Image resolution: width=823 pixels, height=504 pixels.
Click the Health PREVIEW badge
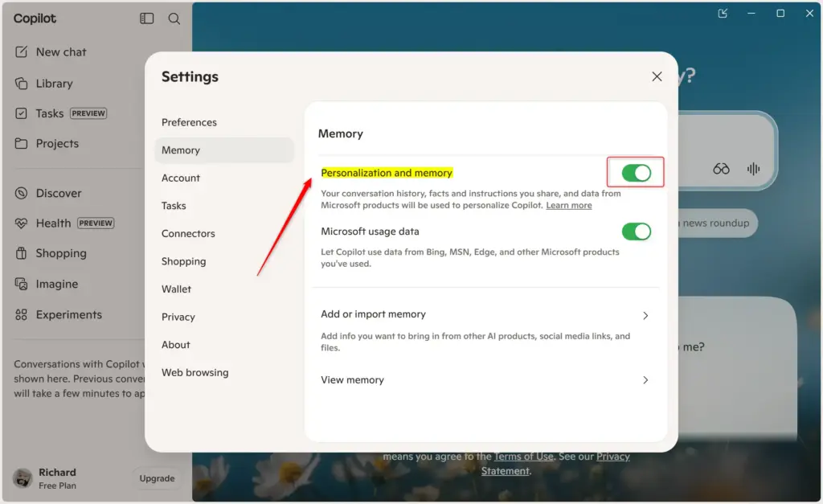coord(96,223)
